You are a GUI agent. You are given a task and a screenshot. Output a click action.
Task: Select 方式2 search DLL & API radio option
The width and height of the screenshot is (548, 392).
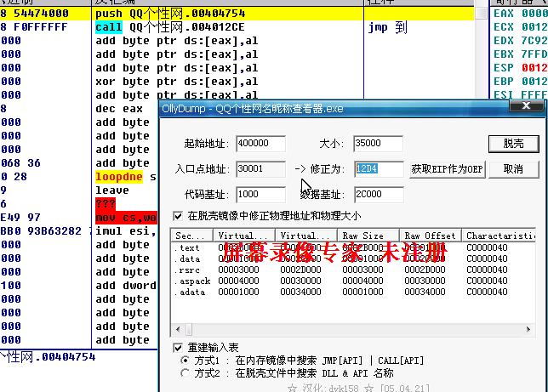coord(186,373)
